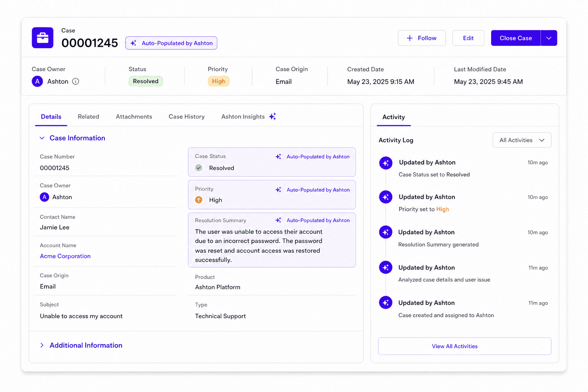
Task: Expand the Additional Information section
Action: click(42, 345)
